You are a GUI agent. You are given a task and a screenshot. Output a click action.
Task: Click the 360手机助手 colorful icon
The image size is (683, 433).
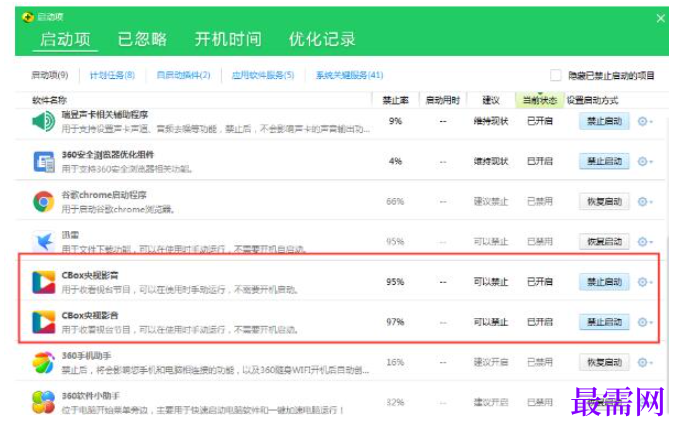[44, 362]
